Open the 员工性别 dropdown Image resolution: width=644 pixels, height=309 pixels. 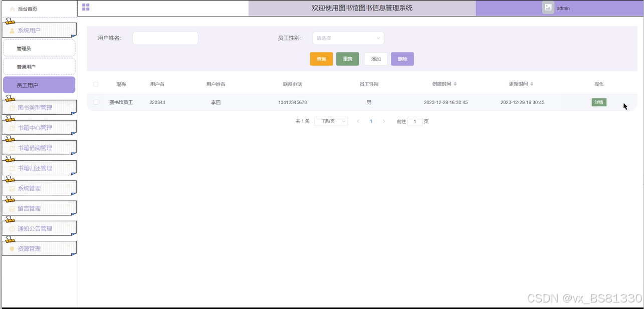348,38
